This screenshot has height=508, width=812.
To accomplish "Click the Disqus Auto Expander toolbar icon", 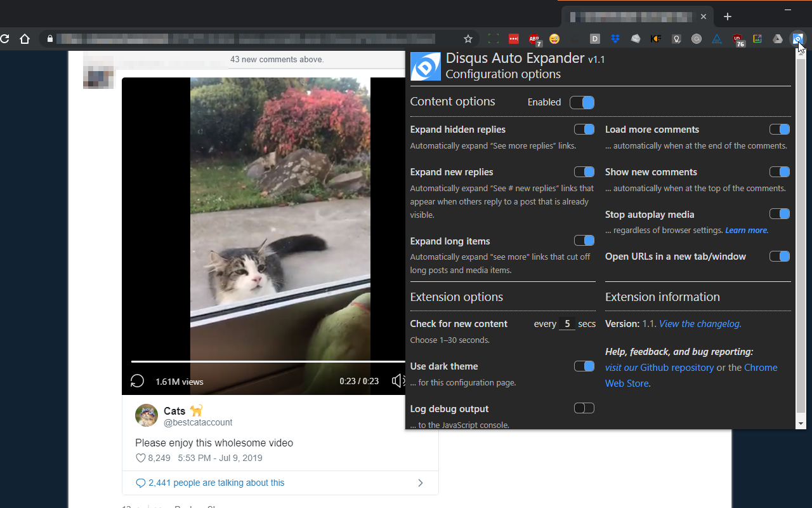I will [x=797, y=39].
